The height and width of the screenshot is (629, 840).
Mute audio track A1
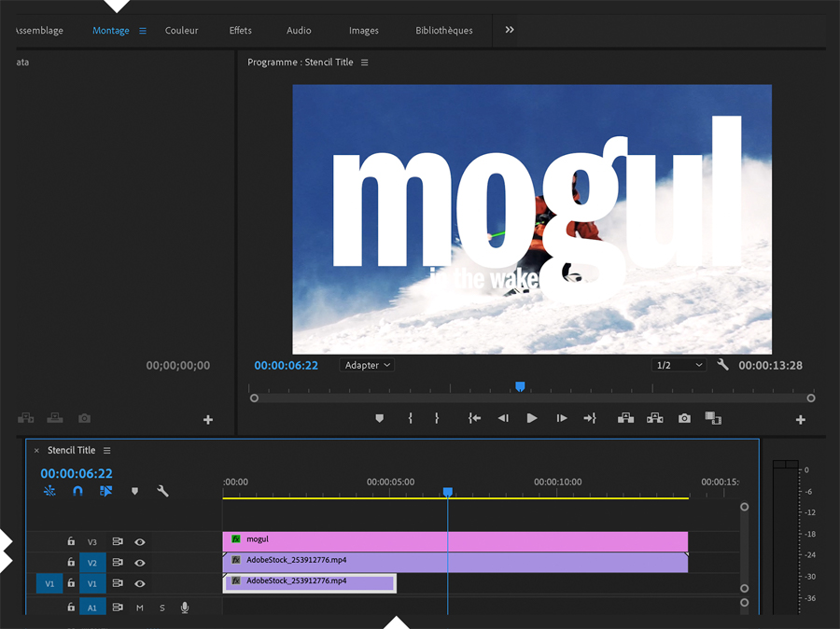click(x=140, y=608)
